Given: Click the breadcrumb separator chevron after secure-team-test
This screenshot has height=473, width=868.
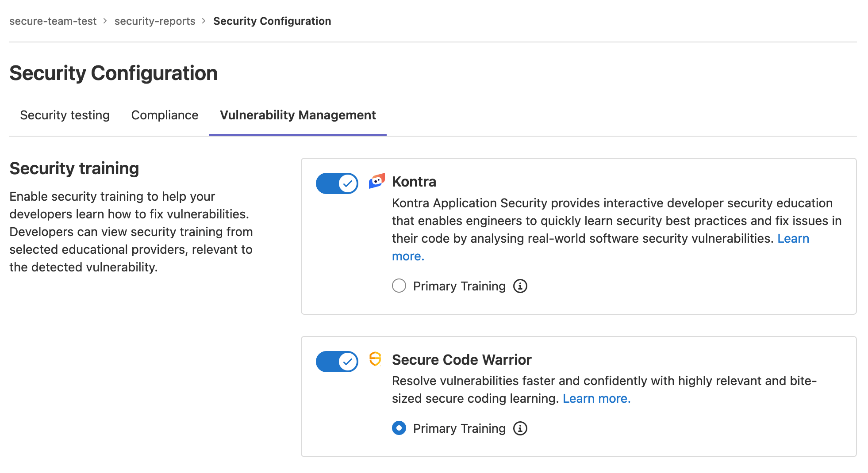Looking at the screenshot, I should point(105,21).
